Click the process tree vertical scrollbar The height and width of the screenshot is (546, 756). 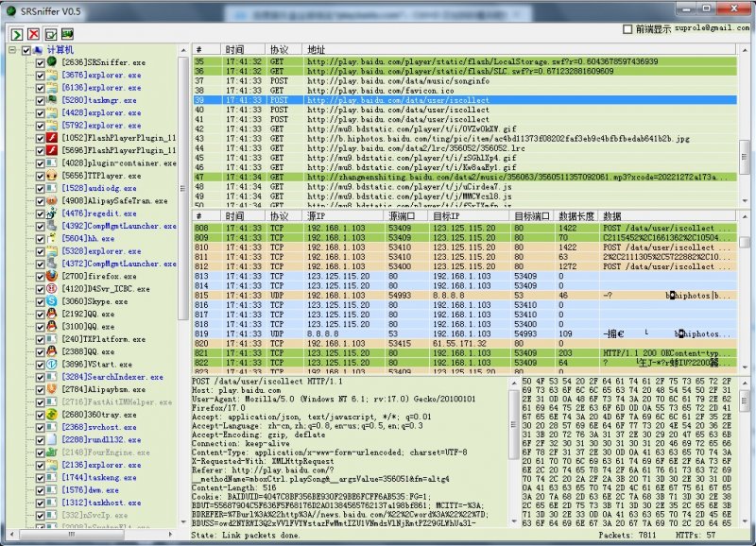tap(182, 188)
